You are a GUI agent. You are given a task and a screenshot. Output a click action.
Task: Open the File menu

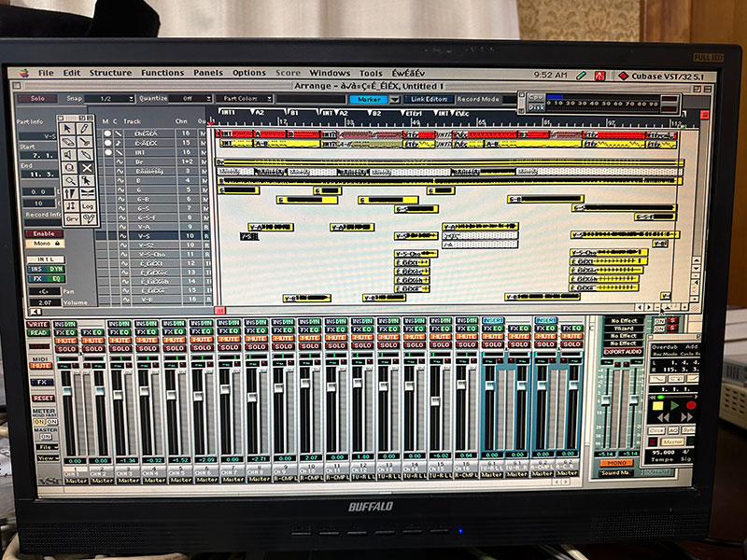46,73
